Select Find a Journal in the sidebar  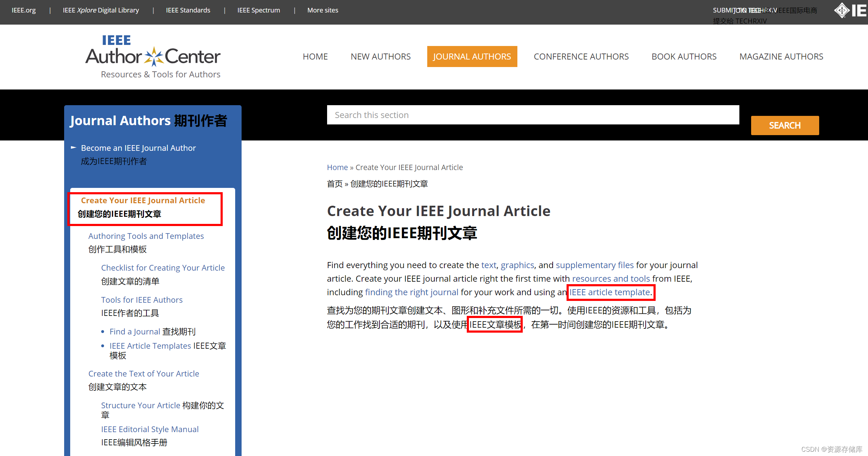[x=134, y=331]
